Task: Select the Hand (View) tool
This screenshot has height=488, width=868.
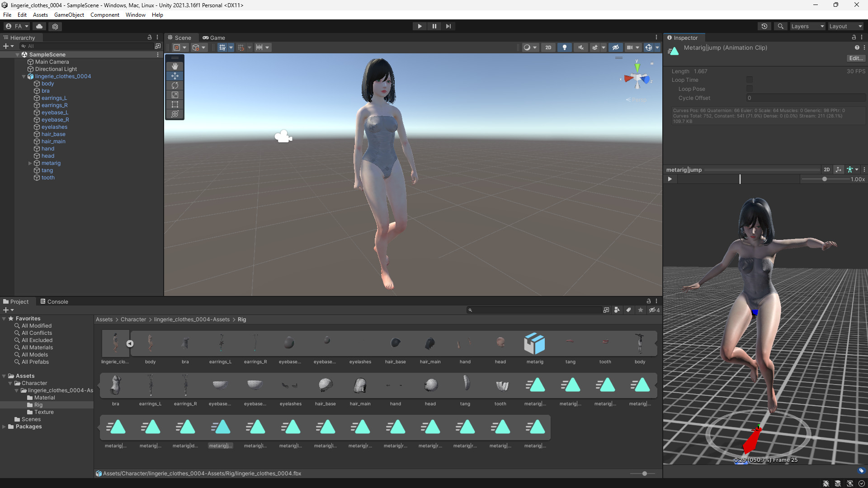Action: tap(175, 66)
